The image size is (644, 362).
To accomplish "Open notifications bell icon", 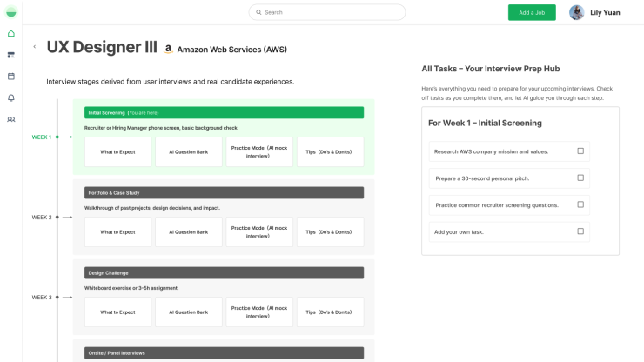I will [11, 97].
